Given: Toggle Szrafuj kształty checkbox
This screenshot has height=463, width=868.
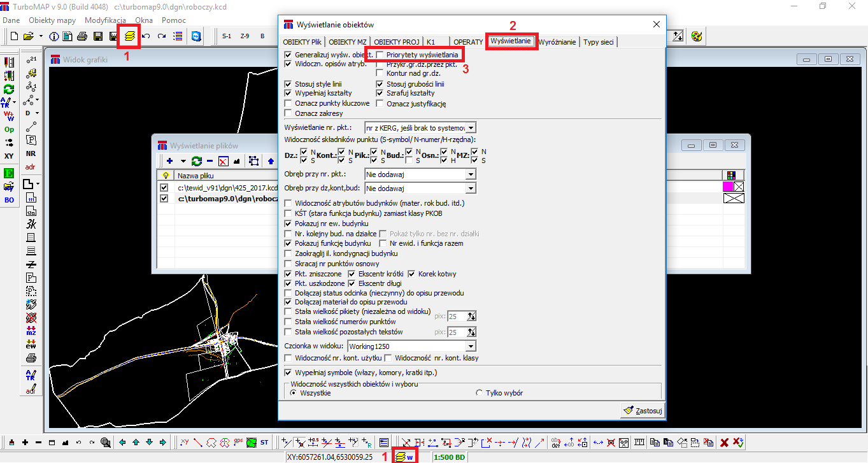Looking at the screenshot, I should coord(380,93).
